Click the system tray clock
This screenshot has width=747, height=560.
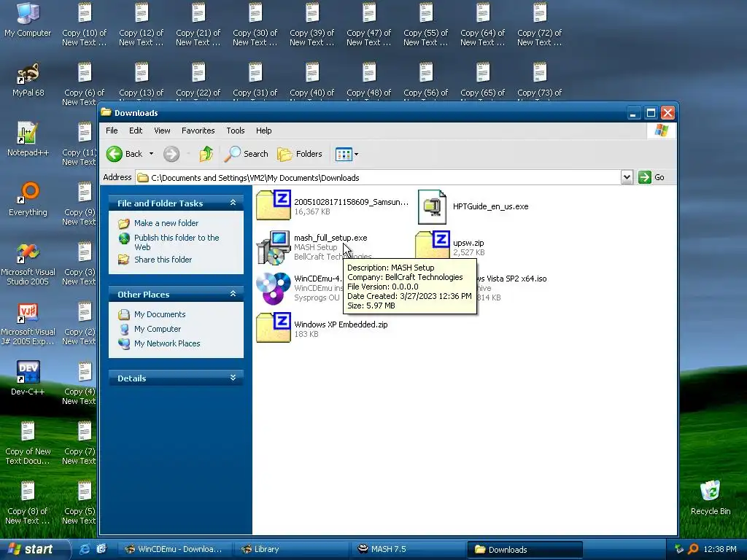click(x=720, y=549)
